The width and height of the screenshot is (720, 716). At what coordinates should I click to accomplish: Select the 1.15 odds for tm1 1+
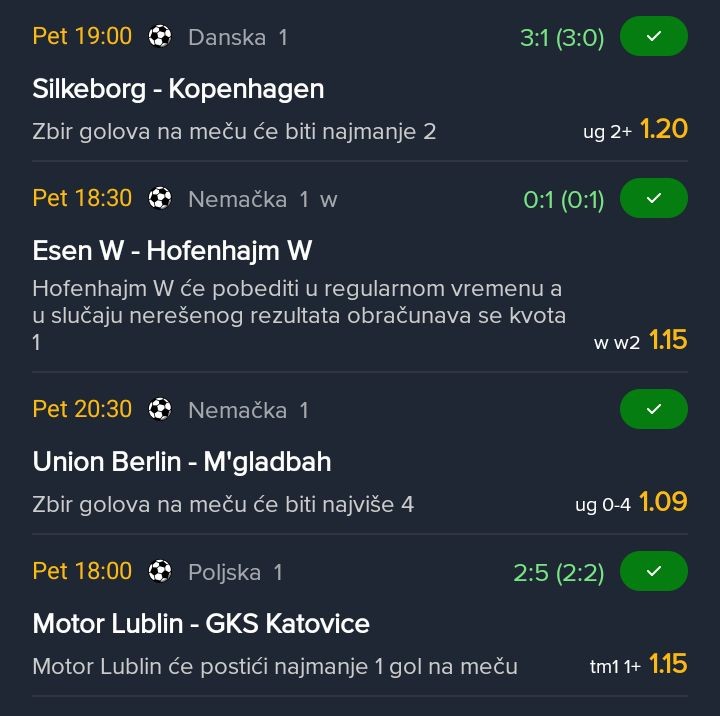pyautogui.click(x=668, y=664)
